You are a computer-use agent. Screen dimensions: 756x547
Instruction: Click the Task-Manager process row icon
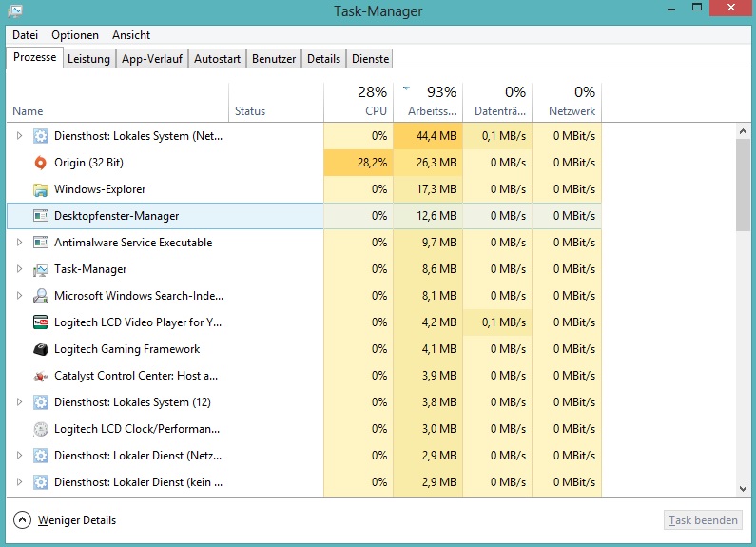pos(41,269)
